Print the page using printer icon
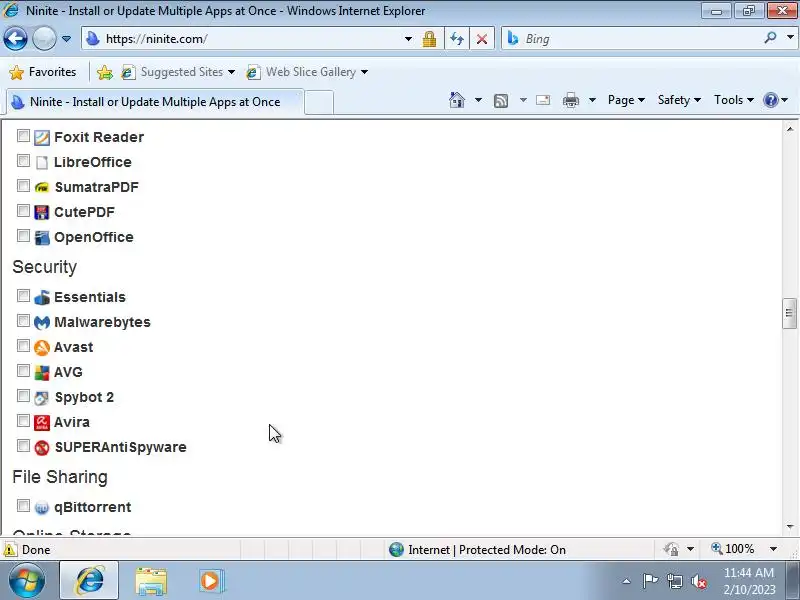This screenshot has height=600, width=800. coord(570,100)
